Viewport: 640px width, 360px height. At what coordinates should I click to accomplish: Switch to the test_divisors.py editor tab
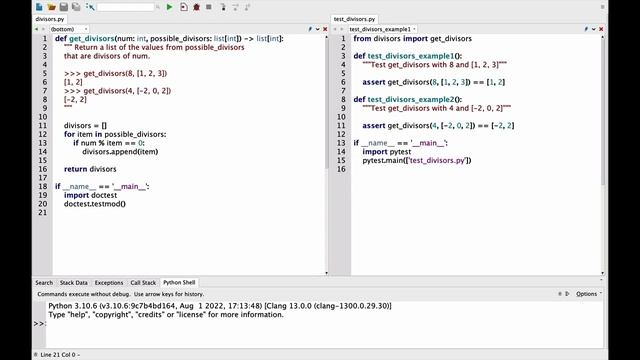pos(354,19)
